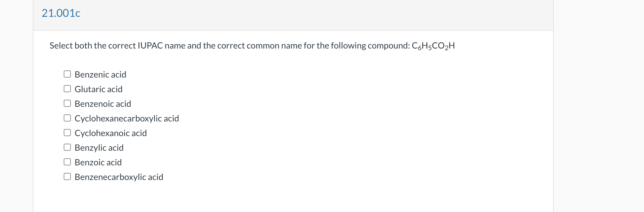Check the Benzylic acid checkbox

tap(67, 147)
